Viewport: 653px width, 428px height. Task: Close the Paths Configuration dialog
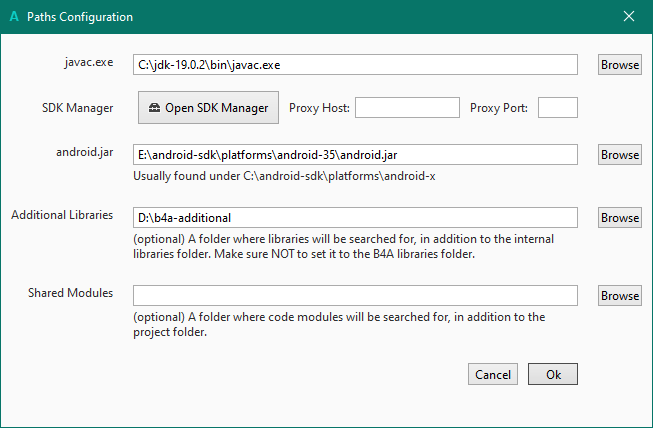629,17
